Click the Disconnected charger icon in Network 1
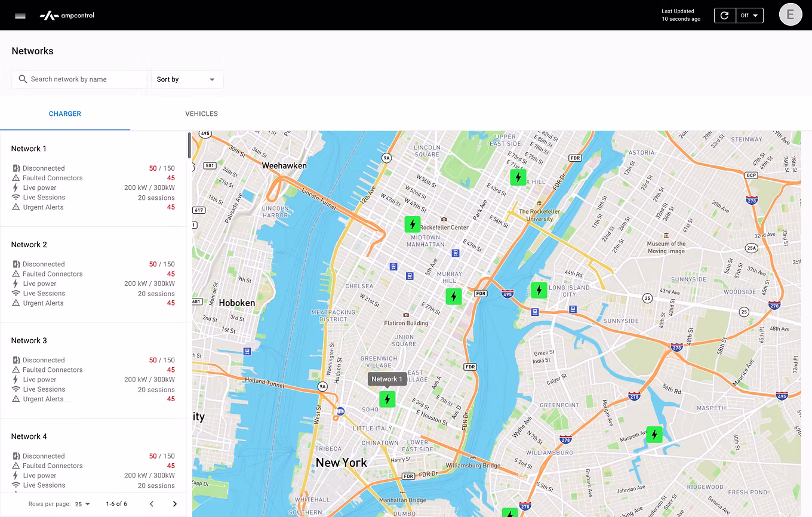 coord(16,168)
